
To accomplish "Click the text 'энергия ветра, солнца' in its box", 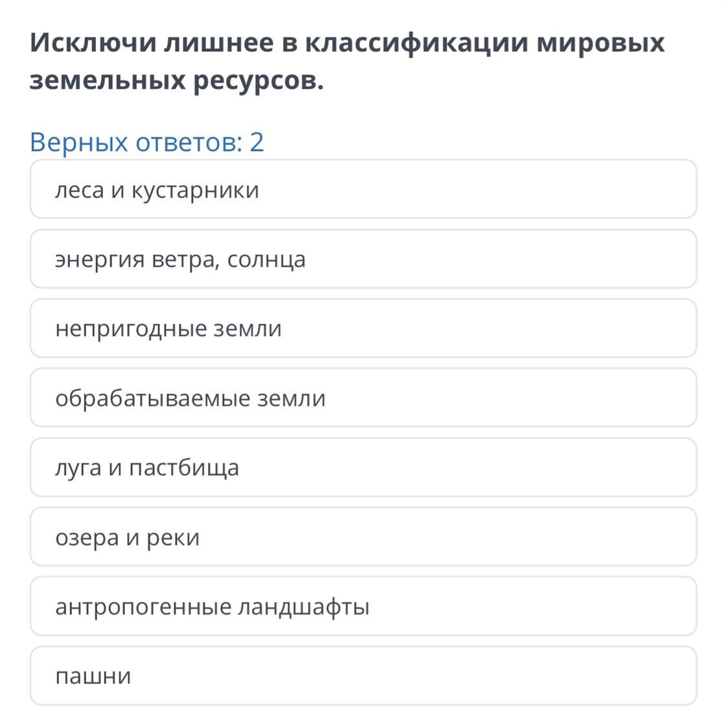I will click(181, 260).
